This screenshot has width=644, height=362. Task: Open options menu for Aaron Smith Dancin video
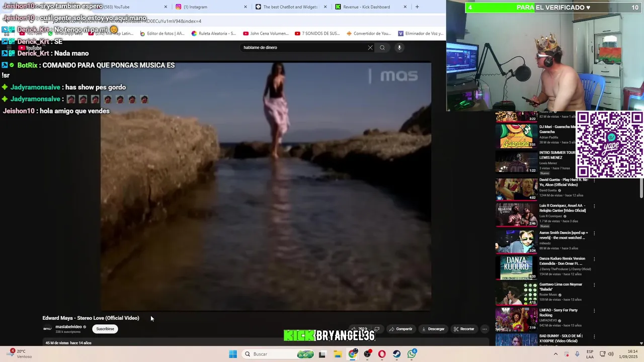coord(594,233)
